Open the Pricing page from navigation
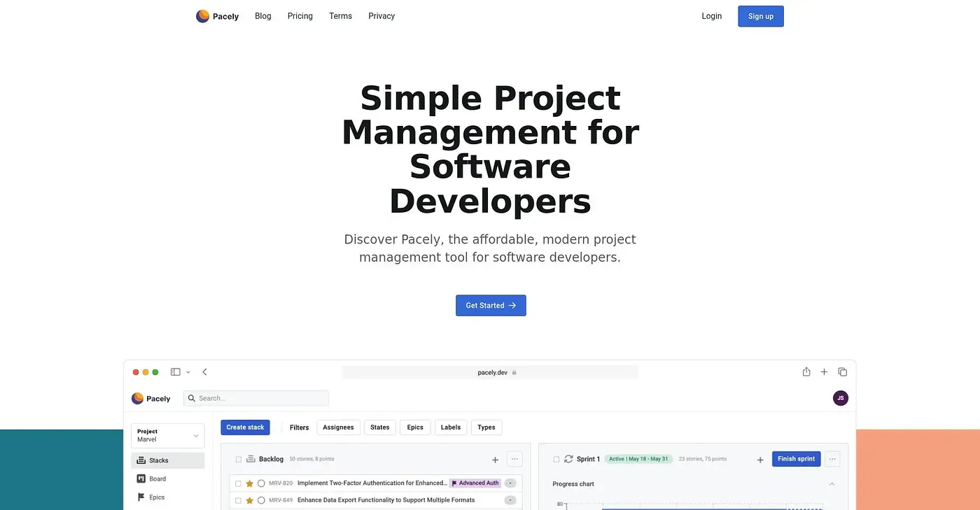 coord(300,16)
